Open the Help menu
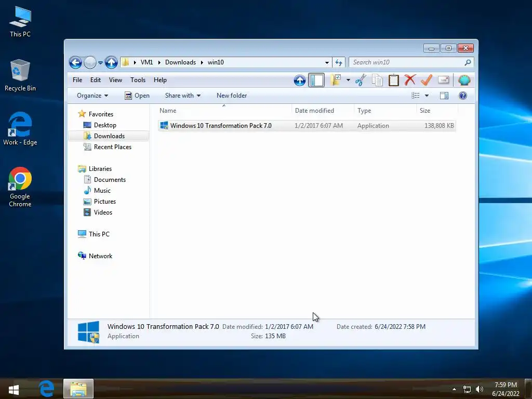532x399 pixels. click(160, 80)
